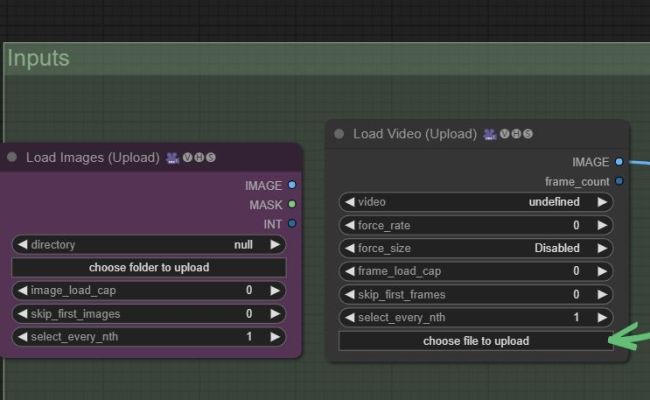Decrease skip_first_images with left arrow

pyautogui.click(x=22, y=314)
